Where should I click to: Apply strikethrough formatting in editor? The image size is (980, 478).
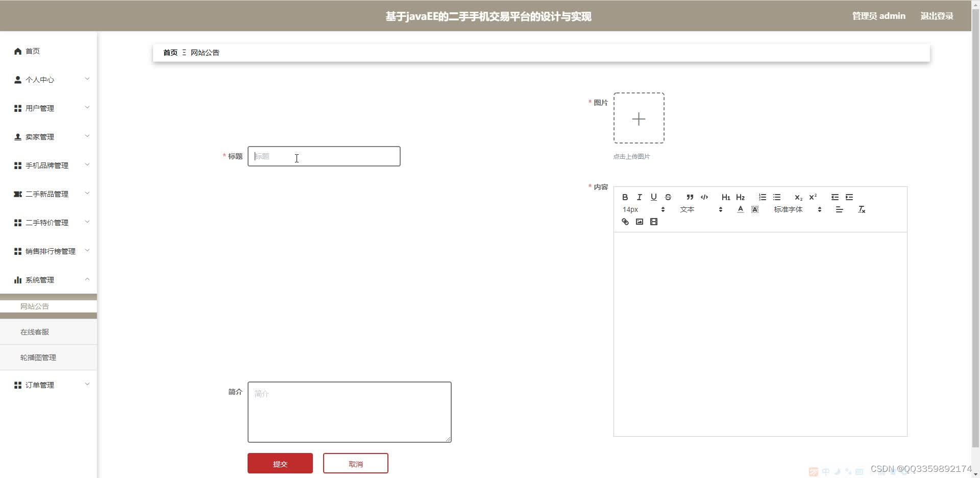coord(668,197)
